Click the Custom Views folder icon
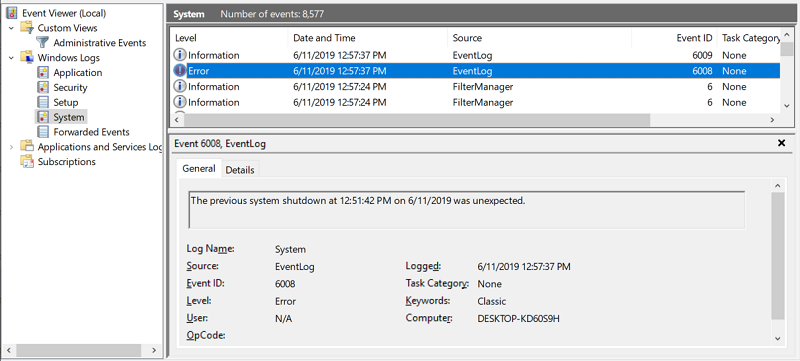The image size is (800, 361). [x=27, y=28]
